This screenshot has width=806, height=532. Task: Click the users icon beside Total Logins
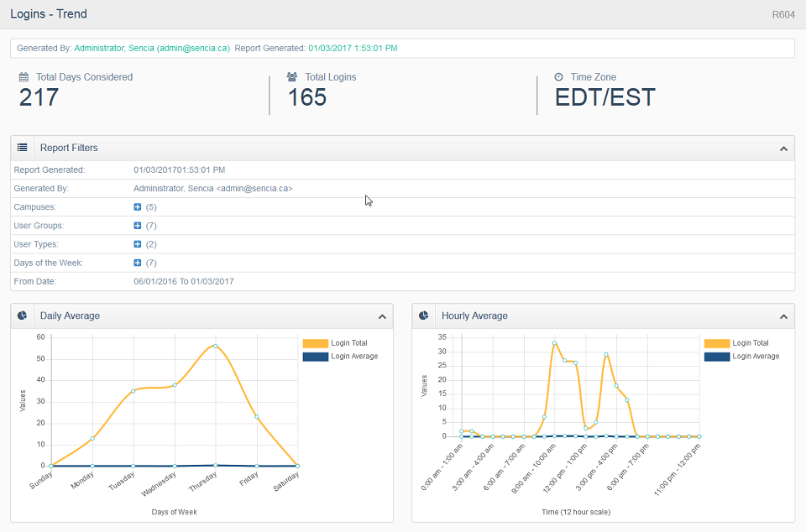point(292,77)
